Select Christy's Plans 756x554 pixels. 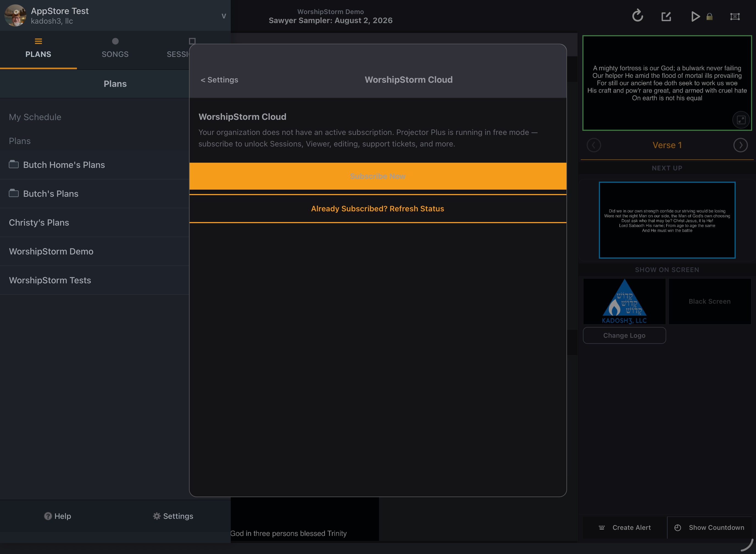click(94, 222)
